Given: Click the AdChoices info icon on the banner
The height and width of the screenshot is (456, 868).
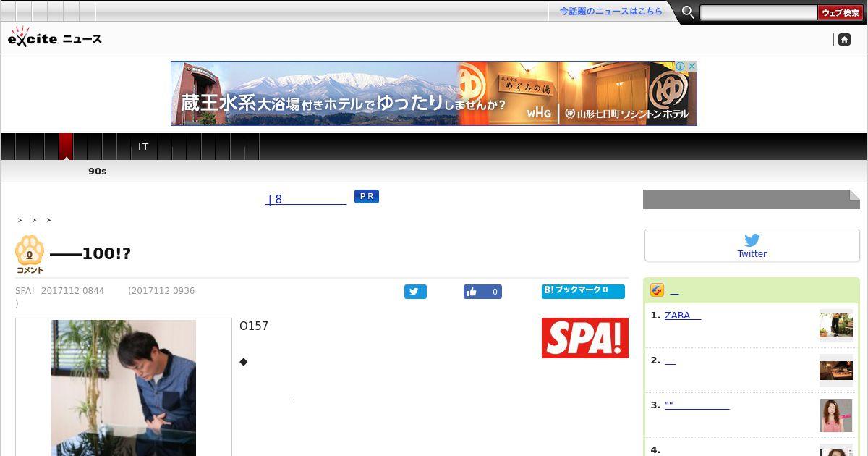Looking at the screenshot, I should (x=680, y=66).
